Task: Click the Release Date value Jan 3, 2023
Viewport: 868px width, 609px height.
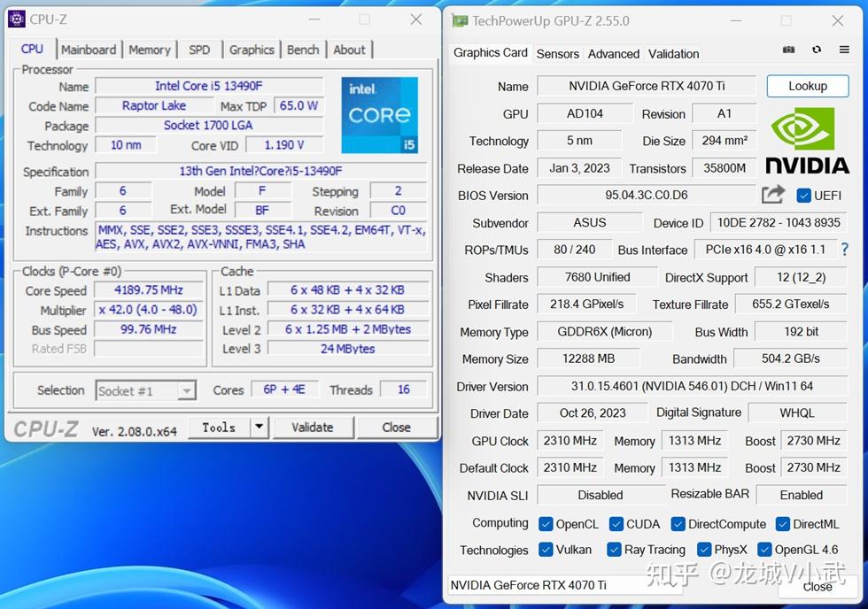Action: [x=579, y=168]
